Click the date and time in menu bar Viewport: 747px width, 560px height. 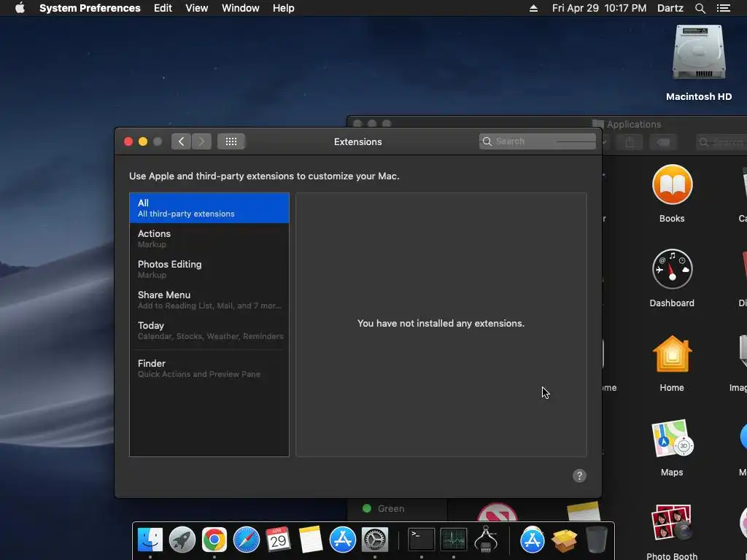click(600, 8)
